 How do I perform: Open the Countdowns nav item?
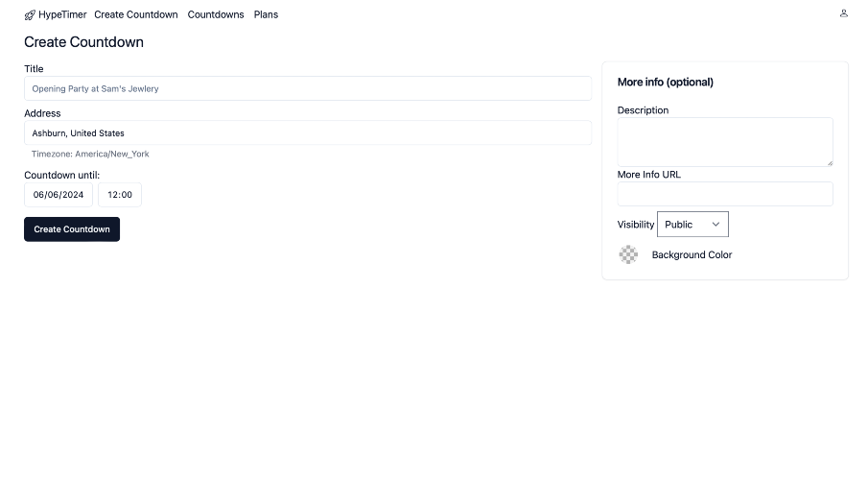[x=216, y=15]
